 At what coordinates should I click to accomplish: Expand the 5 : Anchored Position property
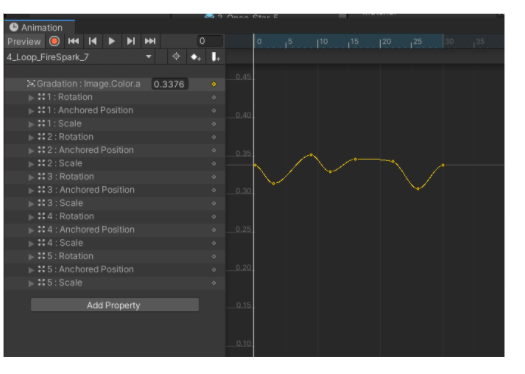[31, 270]
